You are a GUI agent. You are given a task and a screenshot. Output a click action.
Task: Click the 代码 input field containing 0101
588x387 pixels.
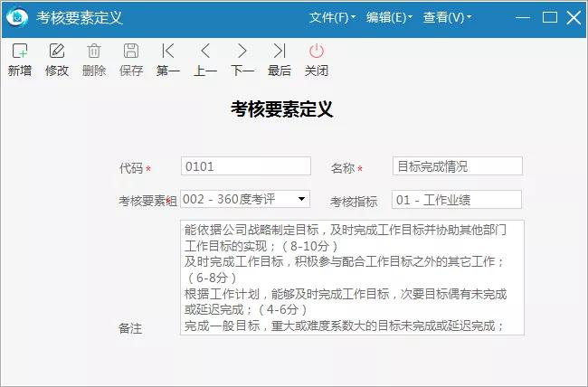[246, 166]
